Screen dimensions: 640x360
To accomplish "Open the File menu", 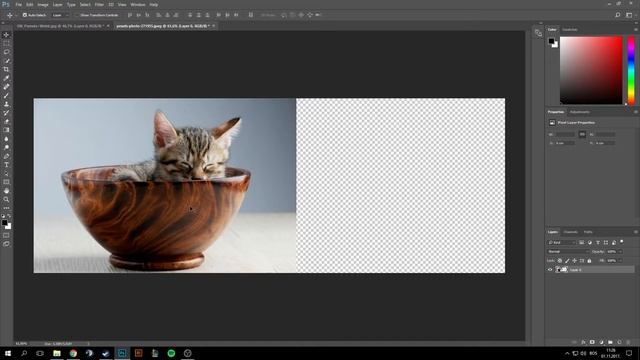I will (x=18, y=4).
